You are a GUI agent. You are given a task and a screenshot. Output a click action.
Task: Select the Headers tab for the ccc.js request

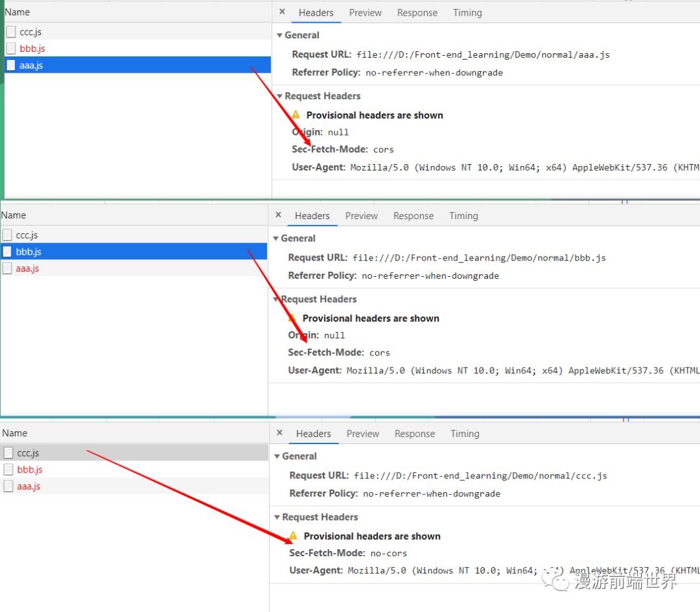(x=314, y=434)
